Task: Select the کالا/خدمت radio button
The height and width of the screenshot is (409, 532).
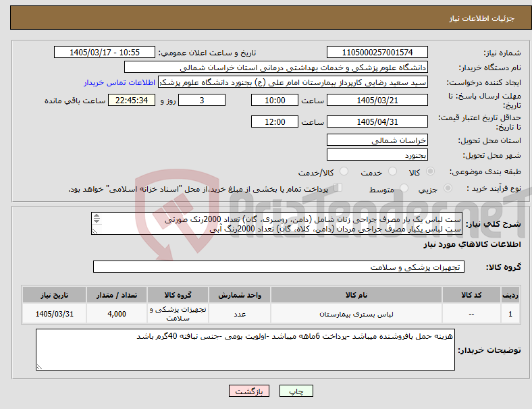Action: tap(344, 171)
